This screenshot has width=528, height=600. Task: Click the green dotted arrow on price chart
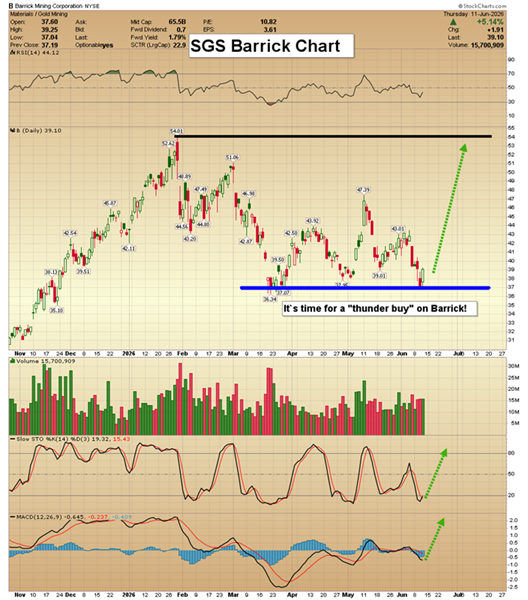pos(450,208)
